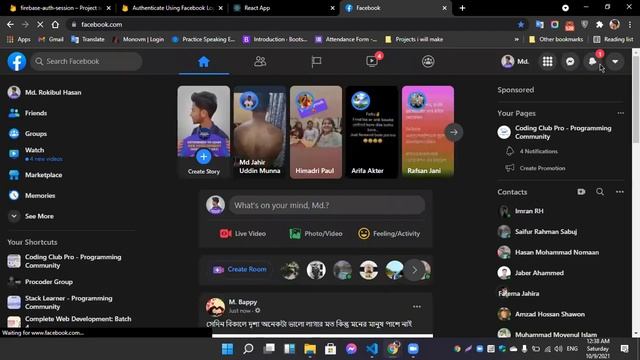Start a Live Video
The height and width of the screenshot is (360, 640).
point(242,233)
